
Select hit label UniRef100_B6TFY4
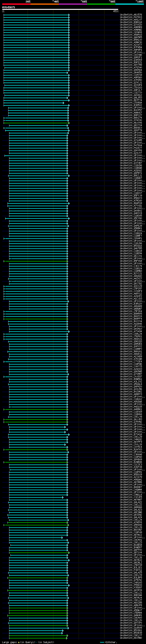pyautogui.click(x=131, y=100)
